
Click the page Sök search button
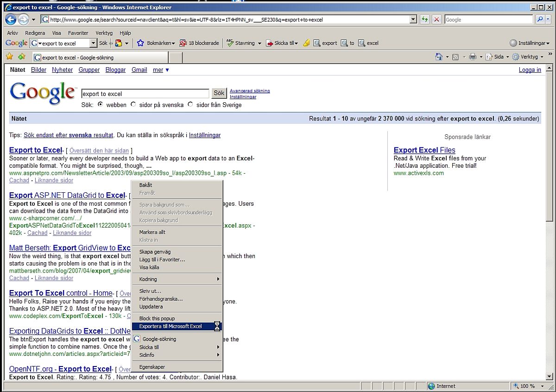[219, 93]
